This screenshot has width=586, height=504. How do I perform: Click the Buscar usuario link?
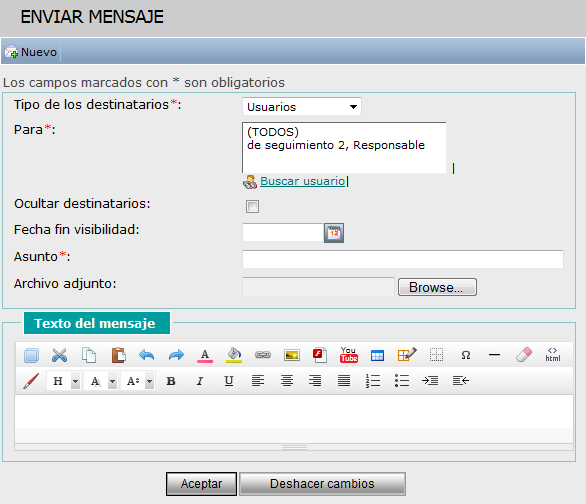[302, 181]
